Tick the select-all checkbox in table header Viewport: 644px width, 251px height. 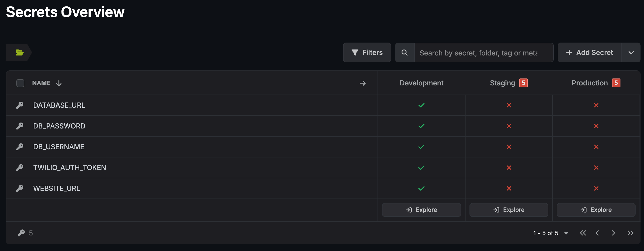[20, 83]
